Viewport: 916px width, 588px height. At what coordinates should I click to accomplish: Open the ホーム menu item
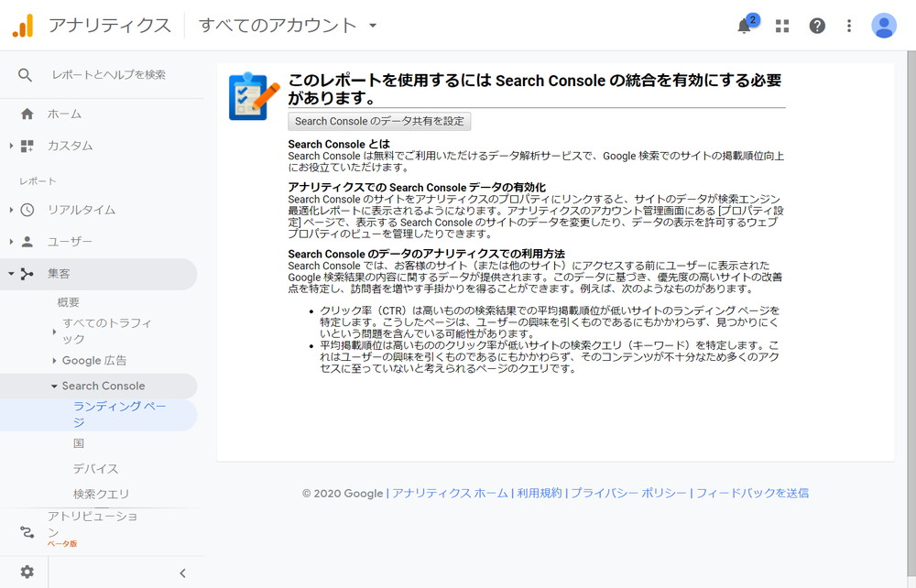coord(64,114)
